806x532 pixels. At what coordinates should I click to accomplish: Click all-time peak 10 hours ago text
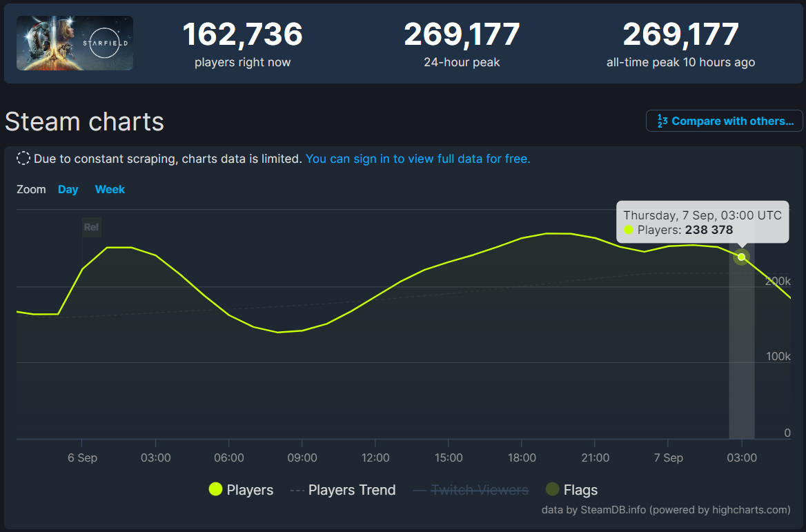pyautogui.click(x=680, y=62)
